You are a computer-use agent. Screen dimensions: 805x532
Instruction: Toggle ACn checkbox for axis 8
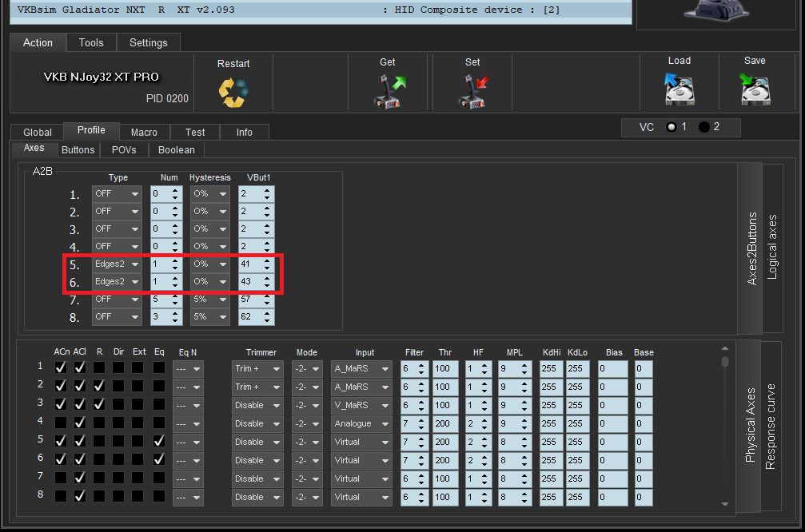point(61,497)
